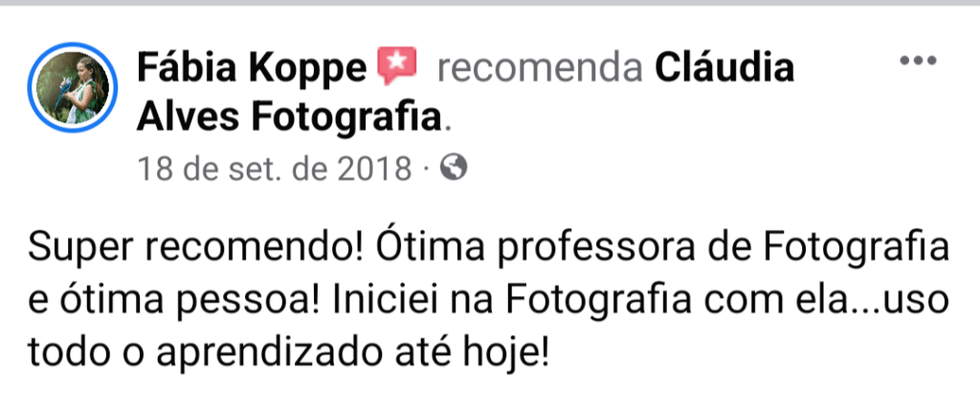Click the Ótima professora de Fotografia text
This screenshot has width=980, height=407.
pyautogui.click(x=662, y=246)
